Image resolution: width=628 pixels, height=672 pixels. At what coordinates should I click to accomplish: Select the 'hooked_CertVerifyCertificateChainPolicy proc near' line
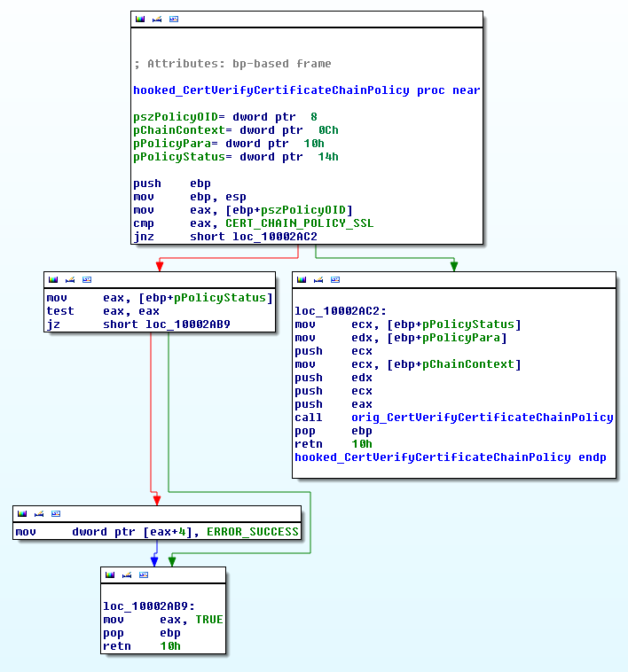[307, 90]
